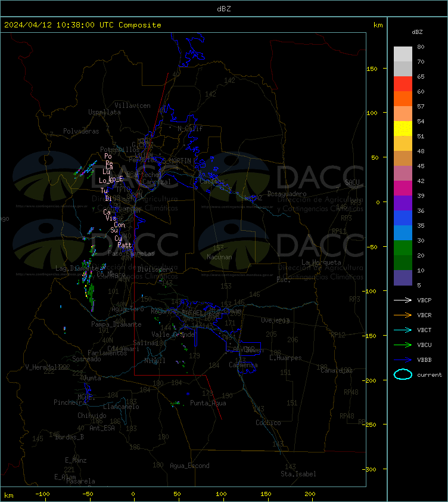The width and height of the screenshot is (448, 502).
Task: Click the Villavicen map label
Action: (x=132, y=106)
